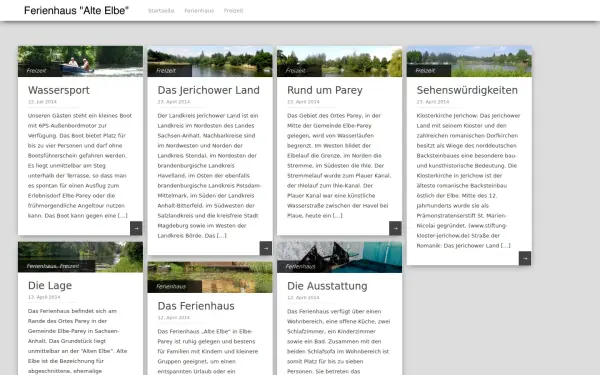Go to the Startseite menu item

point(161,11)
